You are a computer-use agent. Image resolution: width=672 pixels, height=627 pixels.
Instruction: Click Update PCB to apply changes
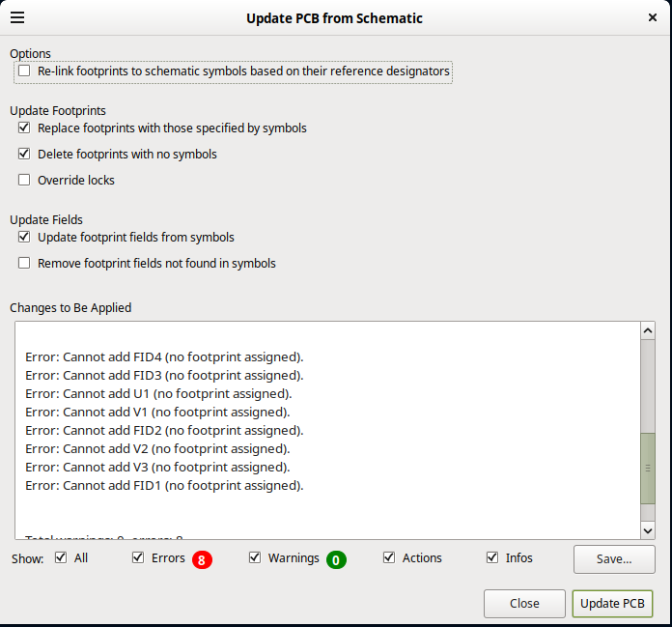pyautogui.click(x=612, y=603)
